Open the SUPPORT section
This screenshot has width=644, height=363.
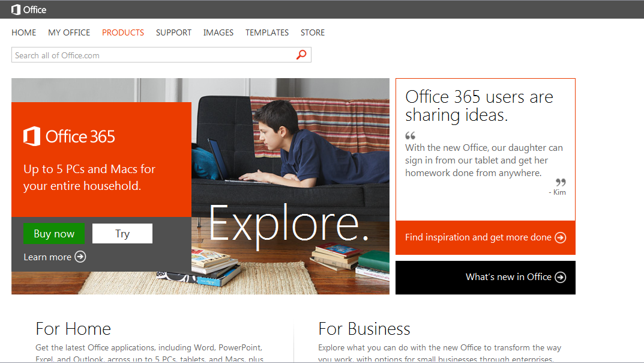tap(173, 32)
